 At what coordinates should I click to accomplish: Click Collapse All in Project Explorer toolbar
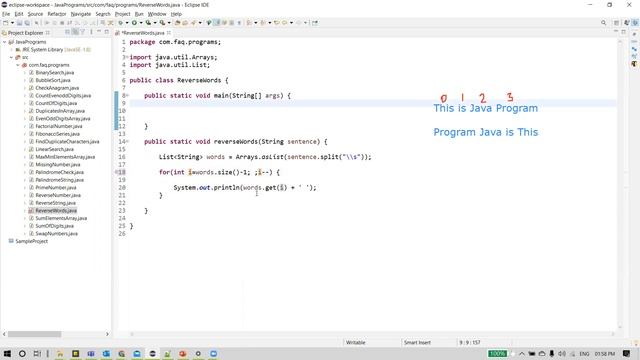(67, 32)
